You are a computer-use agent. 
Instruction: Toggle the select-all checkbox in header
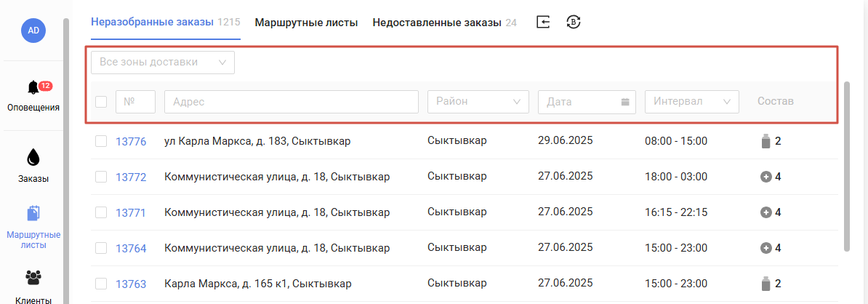101,102
